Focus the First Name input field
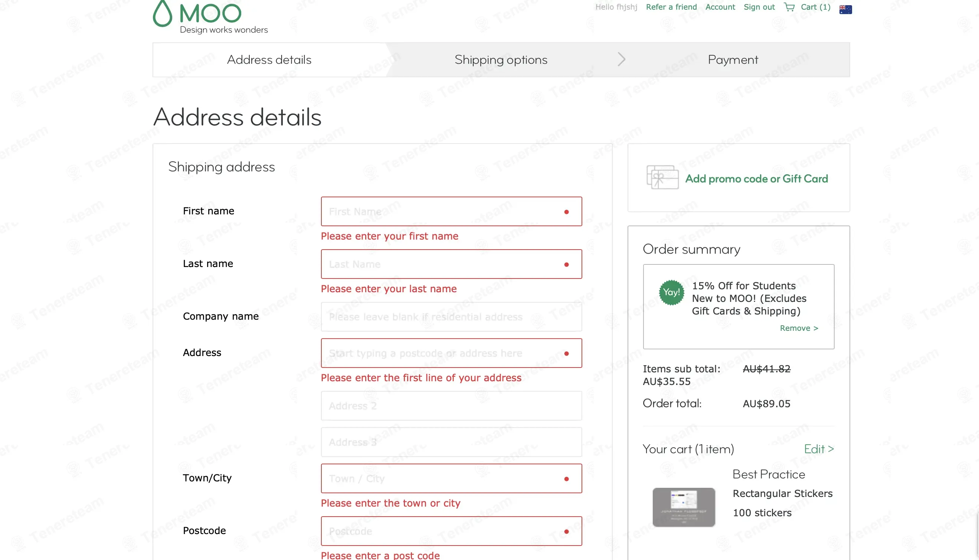 click(442, 211)
